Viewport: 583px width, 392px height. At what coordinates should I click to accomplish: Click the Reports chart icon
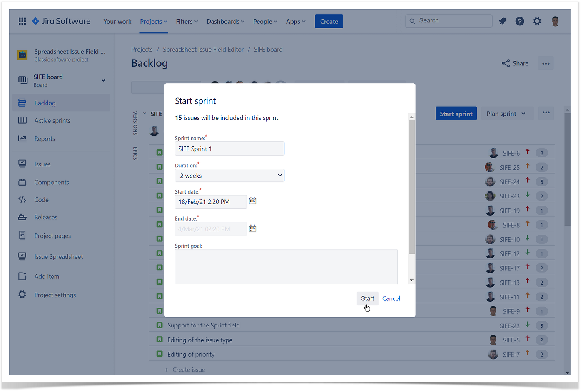click(22, 139)
